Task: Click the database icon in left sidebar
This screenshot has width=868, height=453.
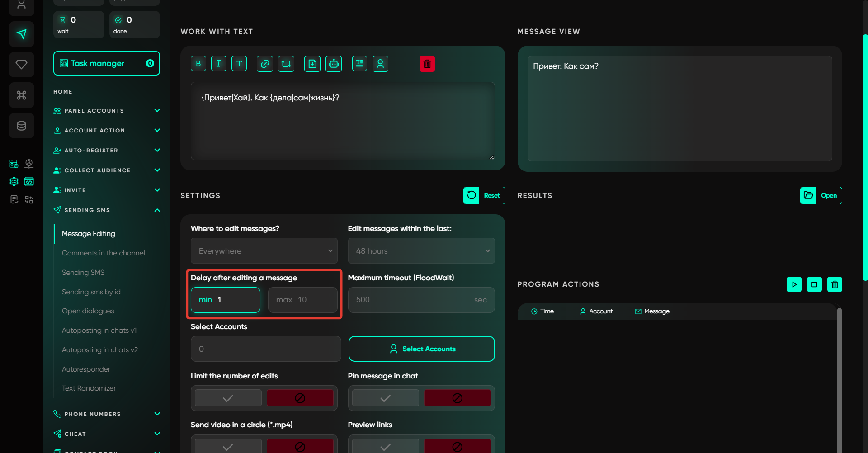Action: pos(21,126)
